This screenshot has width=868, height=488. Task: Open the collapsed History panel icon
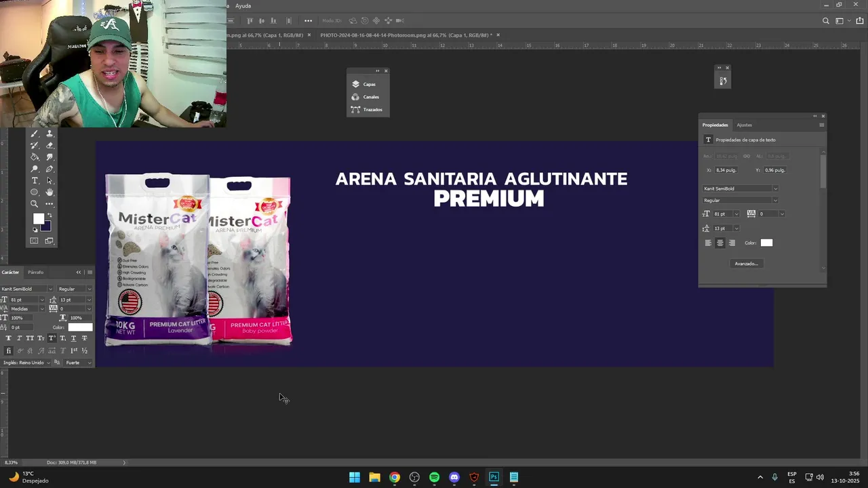723,81
